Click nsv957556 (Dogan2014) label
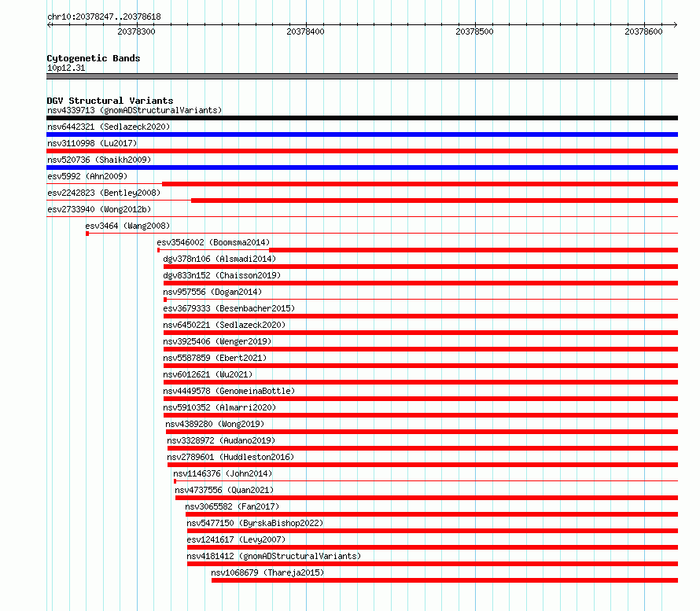 coord(212,292)
